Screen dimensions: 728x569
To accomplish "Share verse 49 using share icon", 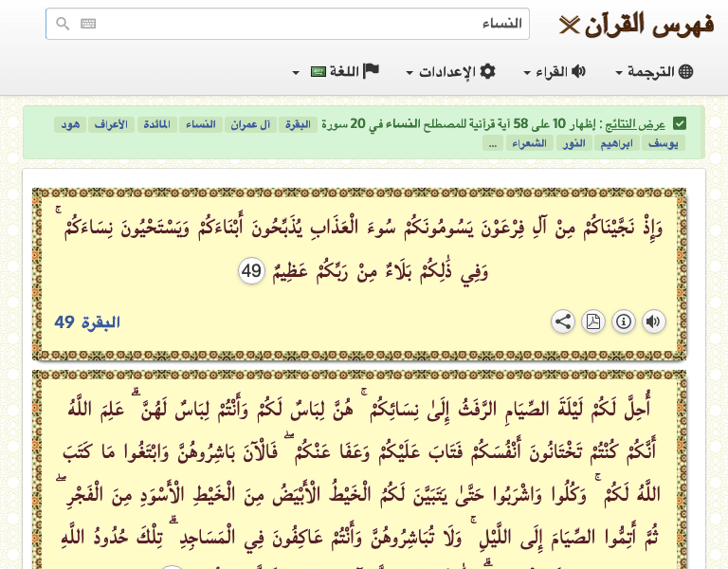I will click(563, 321).
